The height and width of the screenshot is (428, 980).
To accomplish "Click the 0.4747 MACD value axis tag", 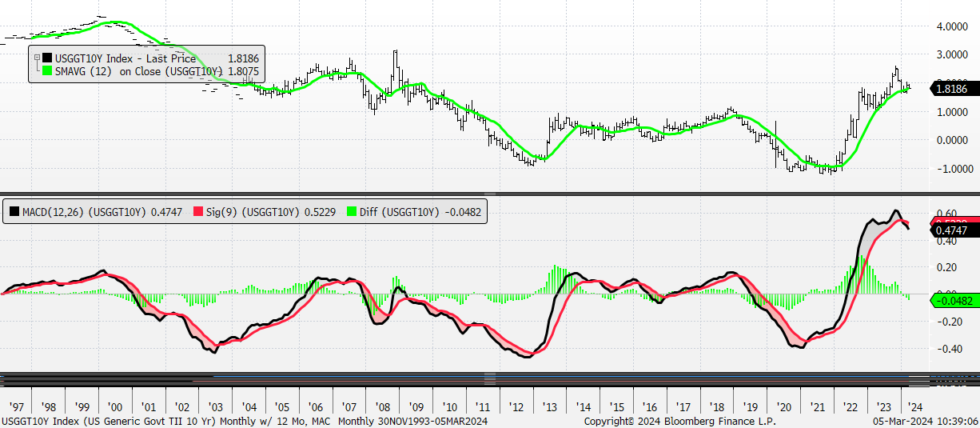I will pyautogui.click(x=955, y=230).
